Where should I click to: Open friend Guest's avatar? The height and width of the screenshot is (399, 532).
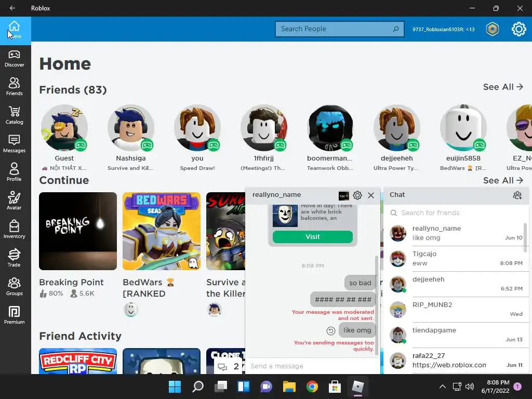[64, 128]
